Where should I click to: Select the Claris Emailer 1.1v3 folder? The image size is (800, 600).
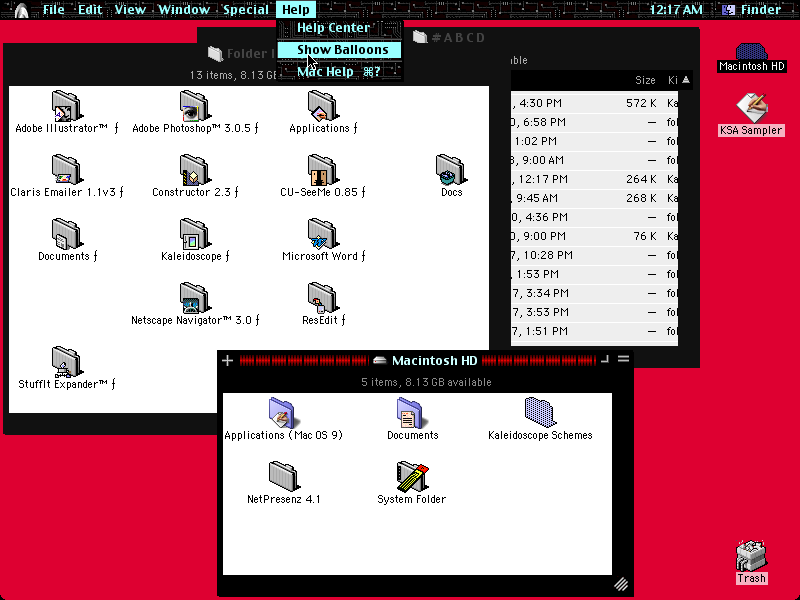pos(66,170)
